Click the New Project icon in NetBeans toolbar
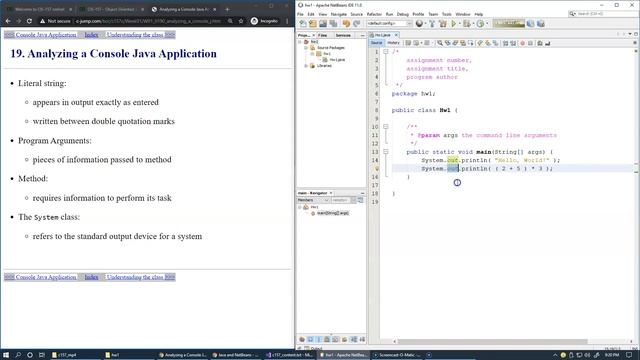Screen dimensions: 640x360 click(x=313, y=24)
